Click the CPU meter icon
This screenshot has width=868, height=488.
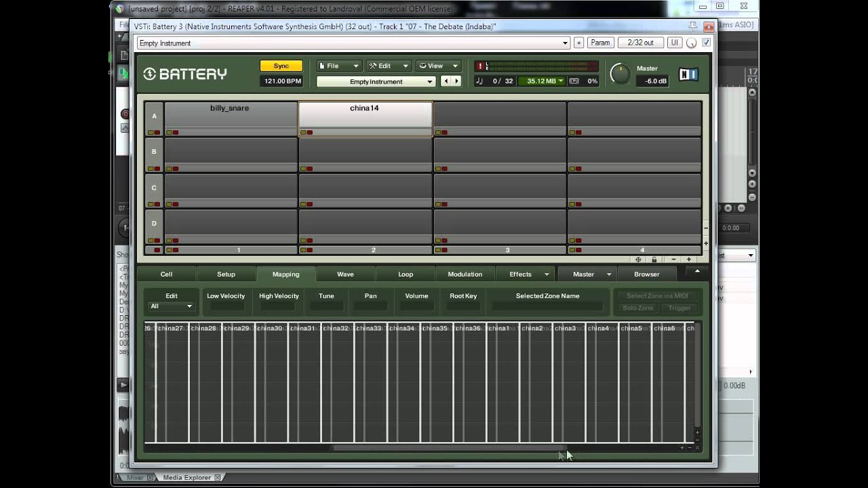click(574, 81)
